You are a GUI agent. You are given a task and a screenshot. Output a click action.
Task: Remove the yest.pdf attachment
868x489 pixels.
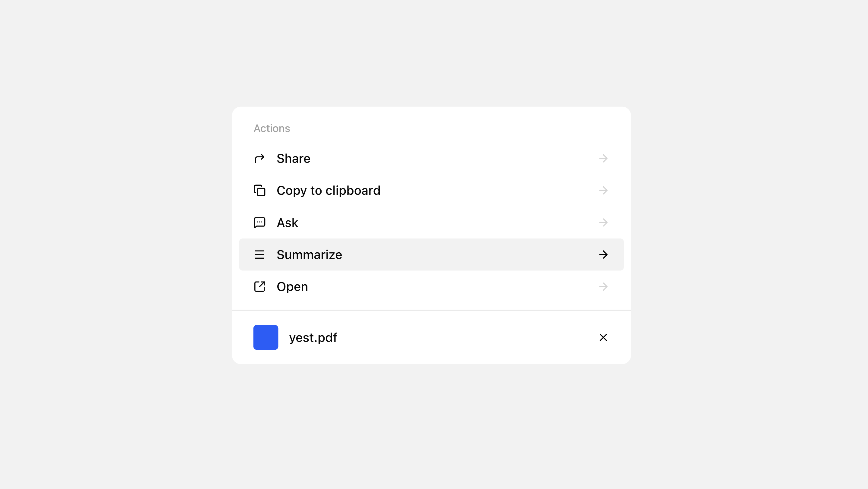[x=603, y=337]
